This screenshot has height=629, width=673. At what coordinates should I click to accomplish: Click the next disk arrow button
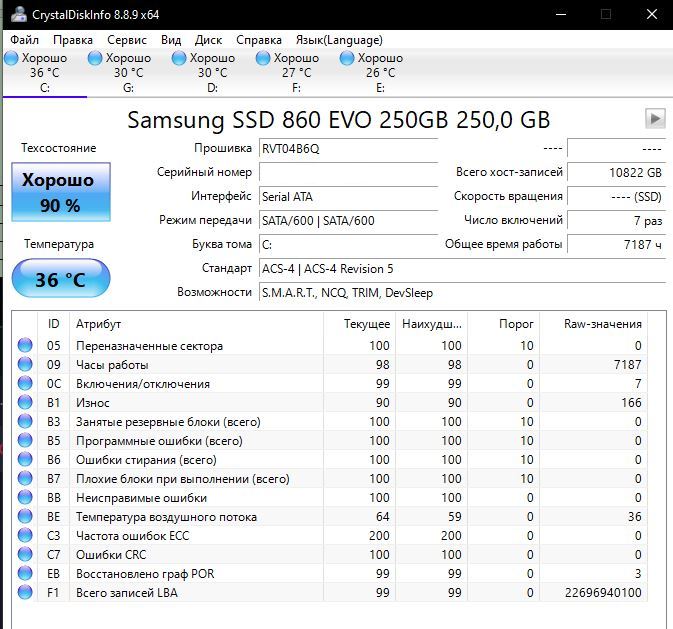point(655,119)
